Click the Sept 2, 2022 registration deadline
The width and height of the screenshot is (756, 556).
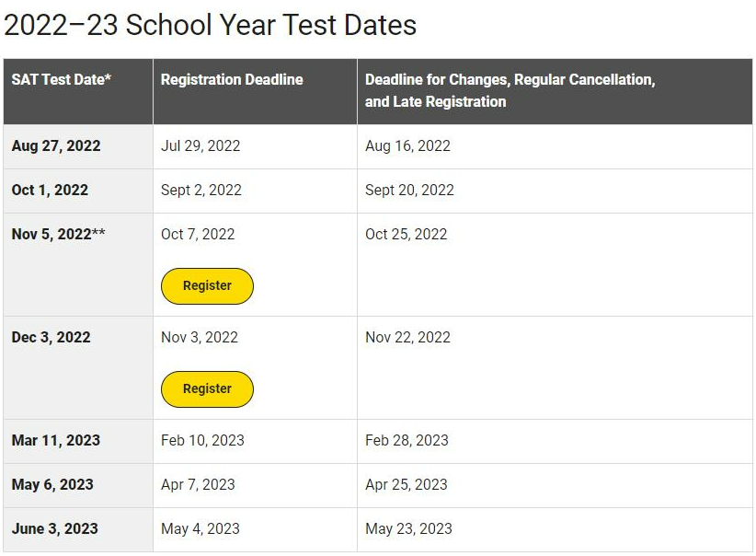point(201,191)
